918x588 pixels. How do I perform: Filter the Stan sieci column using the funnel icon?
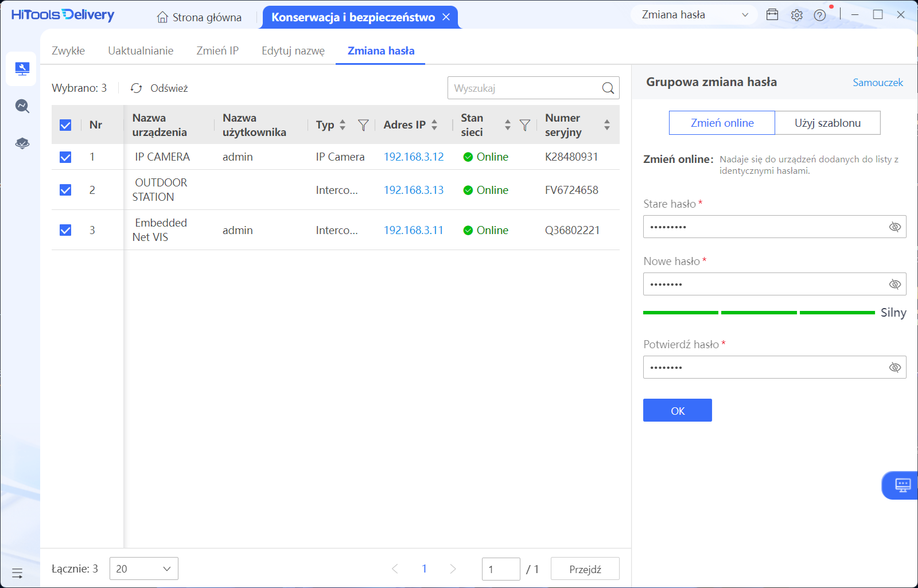click(524, 125)
